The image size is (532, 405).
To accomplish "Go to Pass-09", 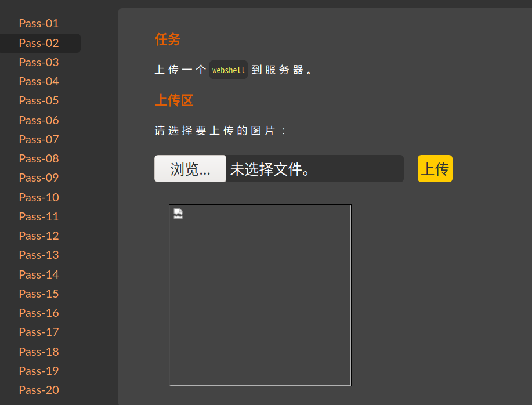I will click(38, 178).
